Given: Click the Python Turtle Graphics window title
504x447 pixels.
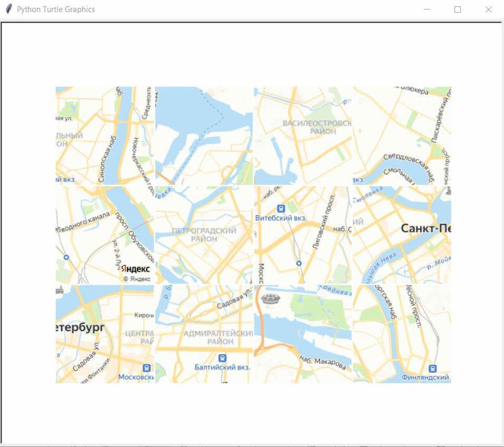Looking at the screenshot, I should coord(56,9).
